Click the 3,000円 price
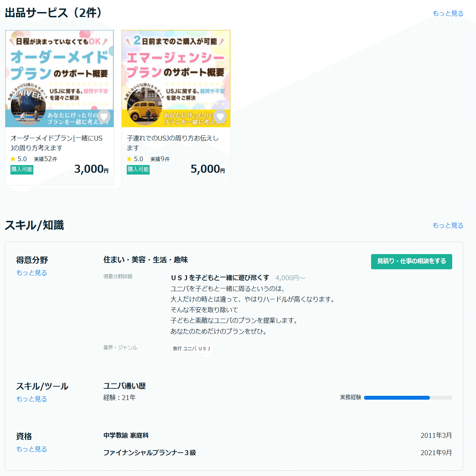This screenshot has height=476, width=476. point(91,169)
